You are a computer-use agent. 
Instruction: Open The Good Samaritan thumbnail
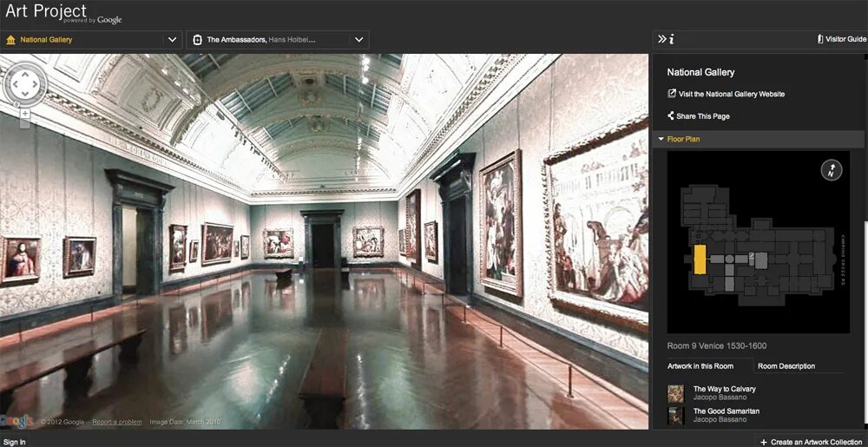[x=676, y=416]
